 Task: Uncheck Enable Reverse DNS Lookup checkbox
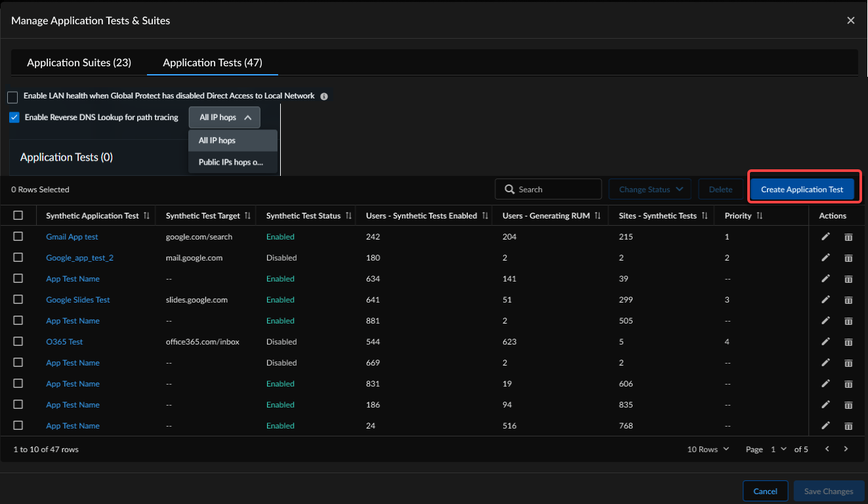click(x=14, y=117)
